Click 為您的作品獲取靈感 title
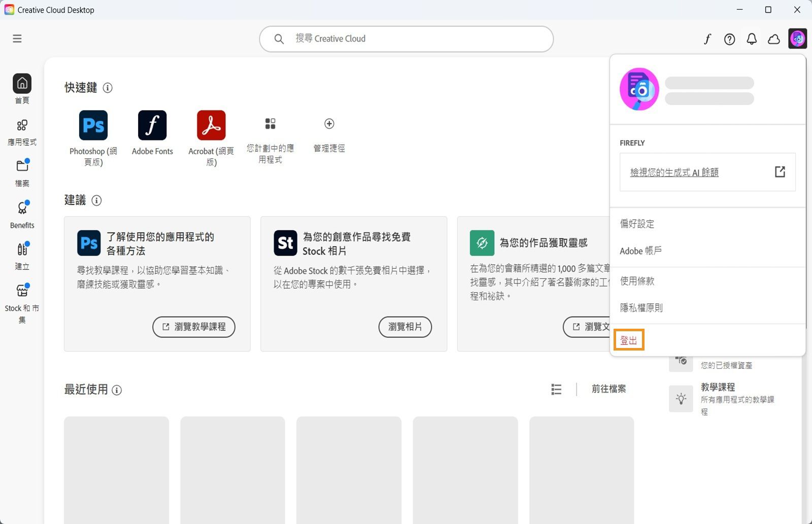 tap(544, 243)
